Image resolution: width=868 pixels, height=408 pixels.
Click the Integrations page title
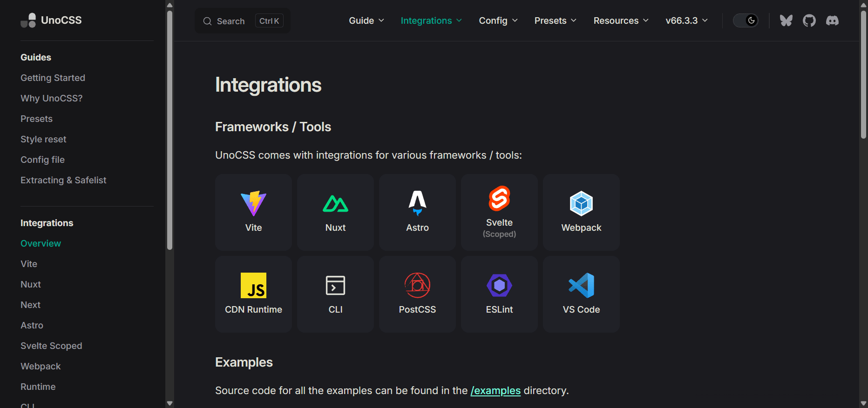tap(268, 85)
